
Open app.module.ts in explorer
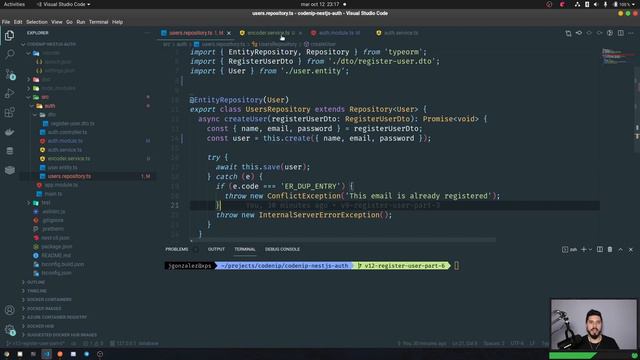click(x=61, y=185)
